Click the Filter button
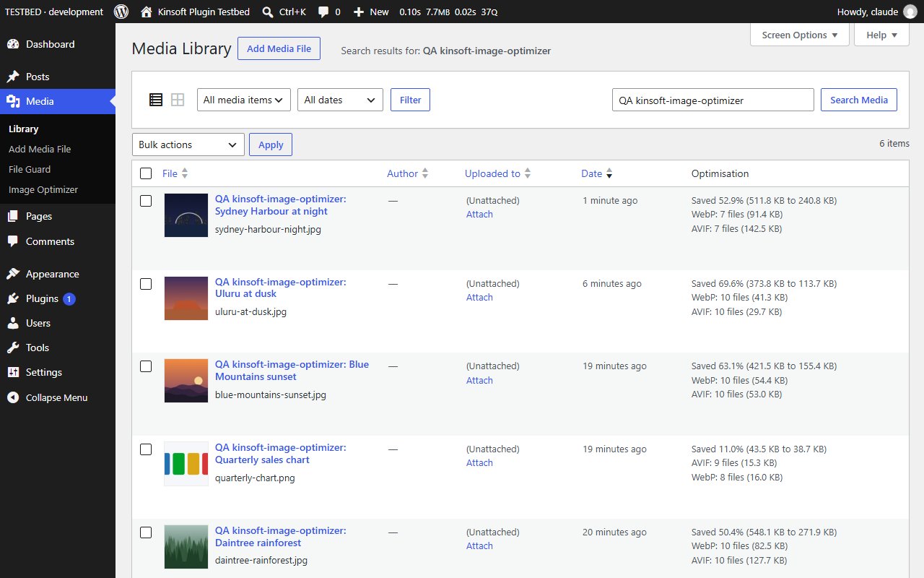924x578 pixels. (x=410, y=100)
